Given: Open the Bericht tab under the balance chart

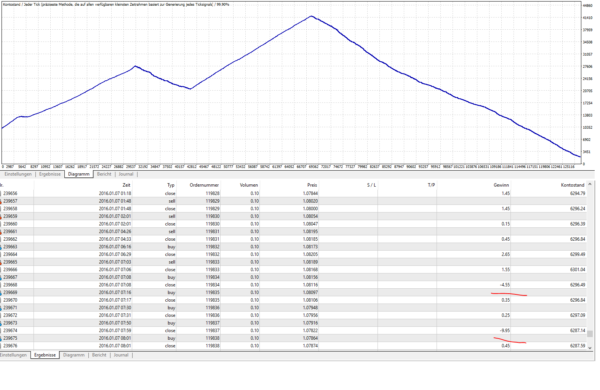Looking at the screenshot, I should [104, 174].
